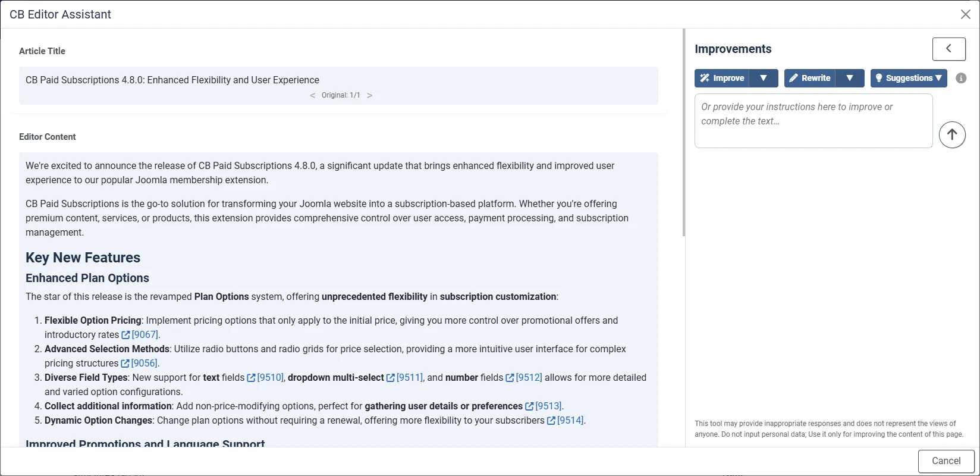Click 'Flexible Option Pricing' list item text
Image resolution: width=980 pixels, height=476 pixels.
coord(93,321)
